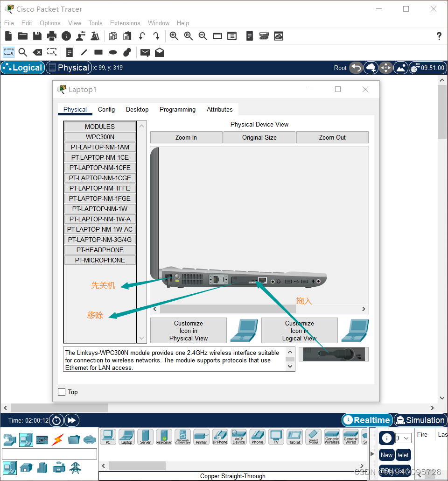The height and width of the screenshot is (481, 448).
Task: Select the Printer device in device palette
Action: coord(202,437)
